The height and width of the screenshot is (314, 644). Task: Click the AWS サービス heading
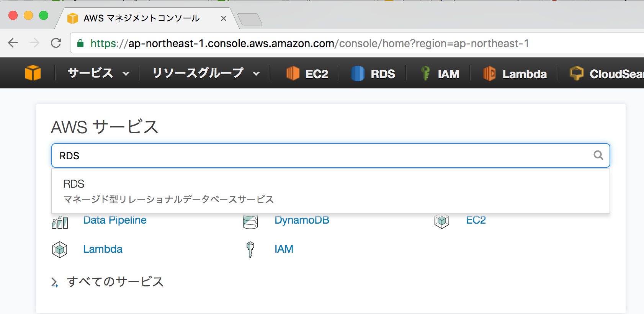[x=105, y=127]
